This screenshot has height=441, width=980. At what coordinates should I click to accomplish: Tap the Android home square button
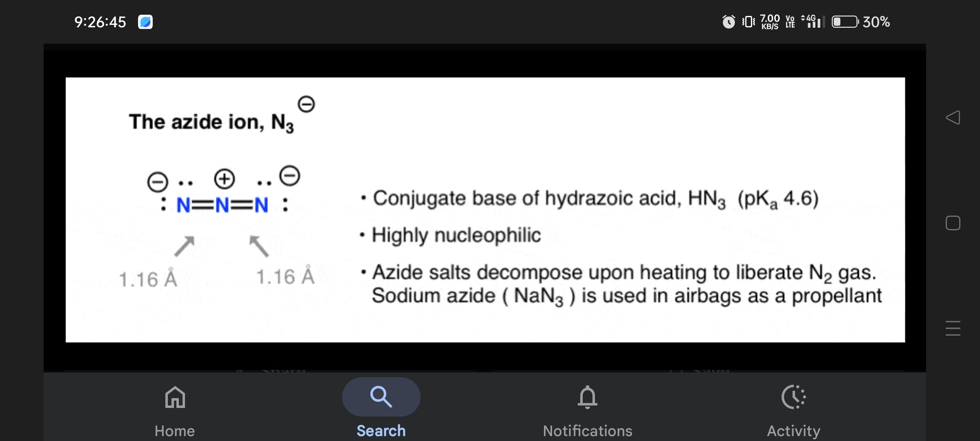953,223
